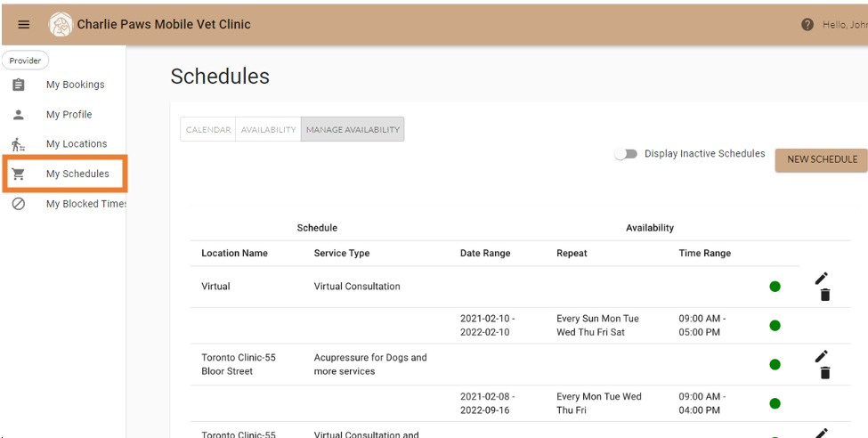Click the My Blocked Times icon
Viewport: 868px width, 438px height.
(19, 204)
